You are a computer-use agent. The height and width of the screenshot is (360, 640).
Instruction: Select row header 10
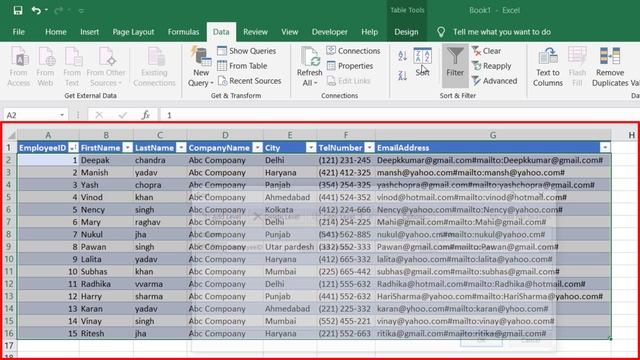(x=9, y=259)
